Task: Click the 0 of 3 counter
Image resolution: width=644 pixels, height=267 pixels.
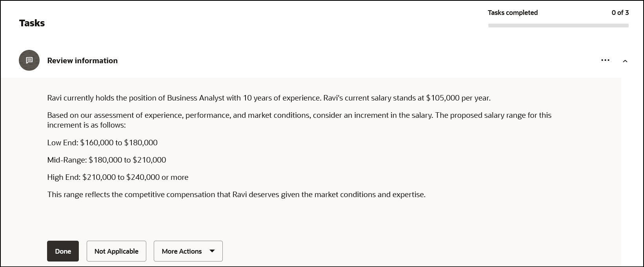Action: 620,13
